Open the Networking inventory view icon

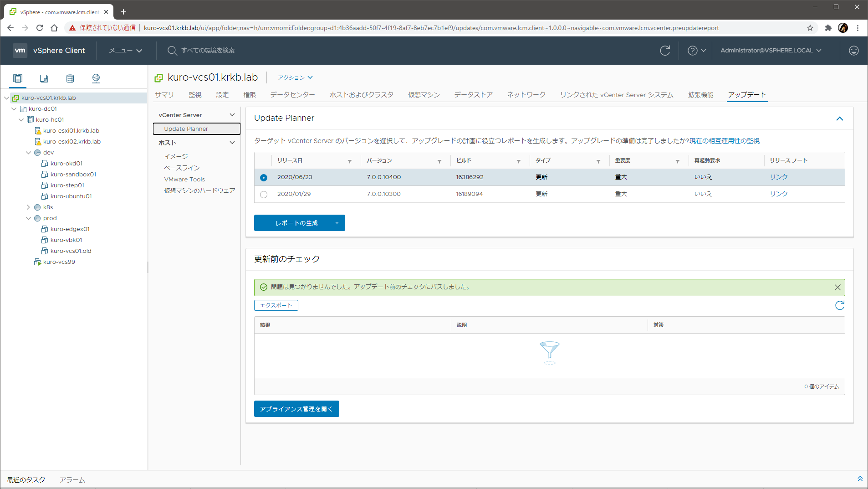point(96,78)
